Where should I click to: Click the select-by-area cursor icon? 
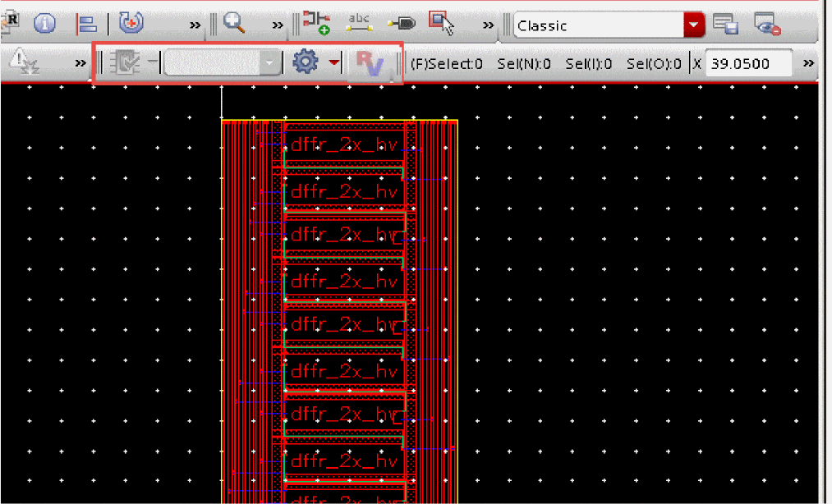[x=443, y=24]
